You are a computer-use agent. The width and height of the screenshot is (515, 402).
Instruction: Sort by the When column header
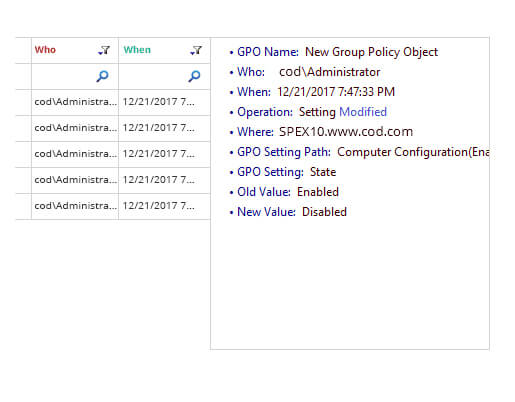[x=137, y=50]
